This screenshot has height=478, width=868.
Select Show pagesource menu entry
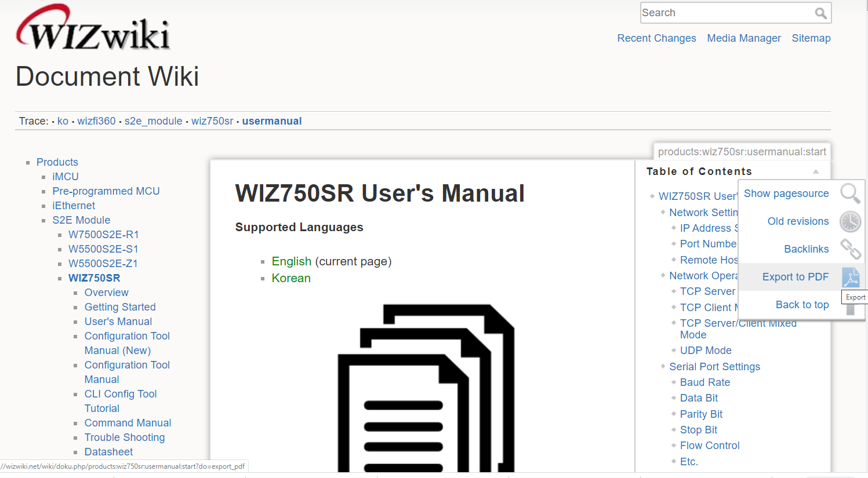786,194
